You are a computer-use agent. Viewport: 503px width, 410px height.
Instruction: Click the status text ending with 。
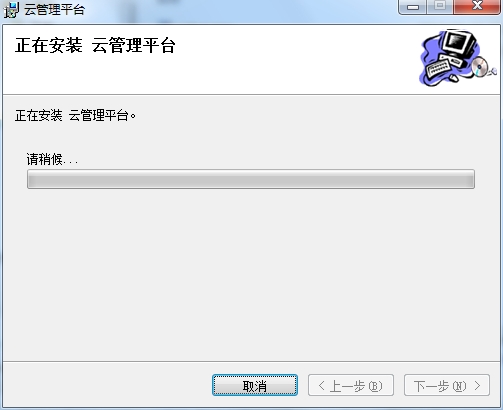(x=75, y=116)
